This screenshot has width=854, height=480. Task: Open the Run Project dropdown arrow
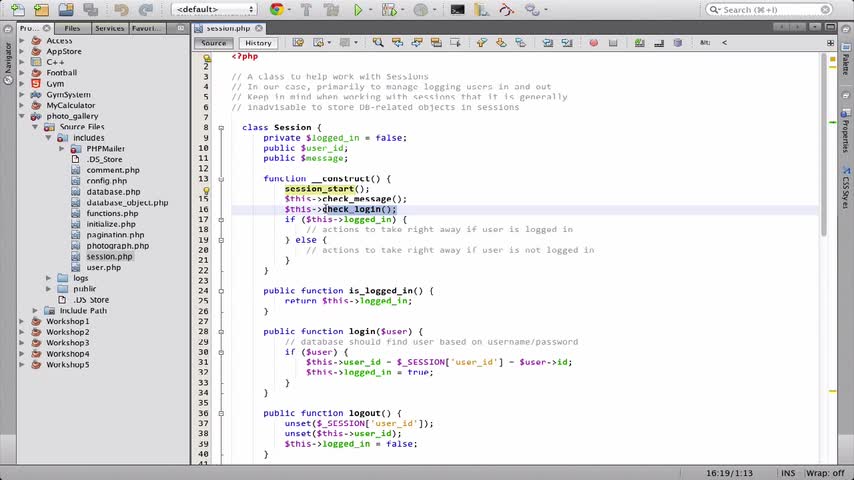tap(370, 9)
